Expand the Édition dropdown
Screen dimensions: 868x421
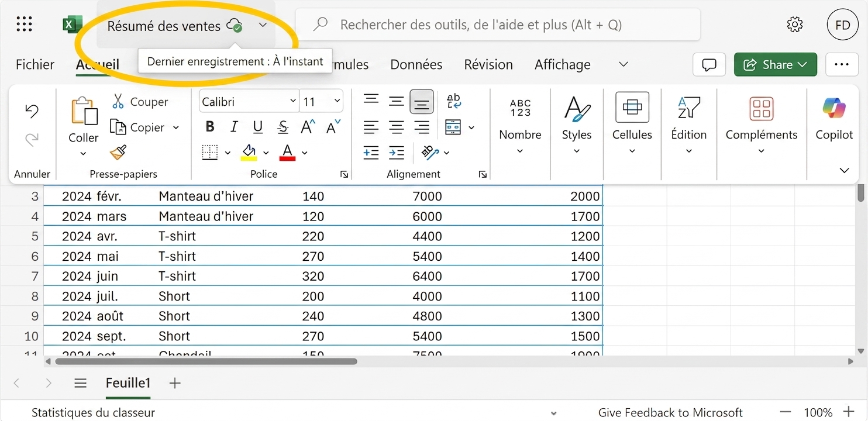point(689,151)
